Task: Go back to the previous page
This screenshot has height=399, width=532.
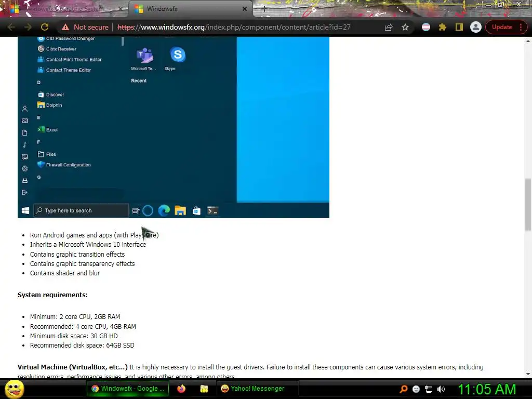Action: tap(11, 27)
